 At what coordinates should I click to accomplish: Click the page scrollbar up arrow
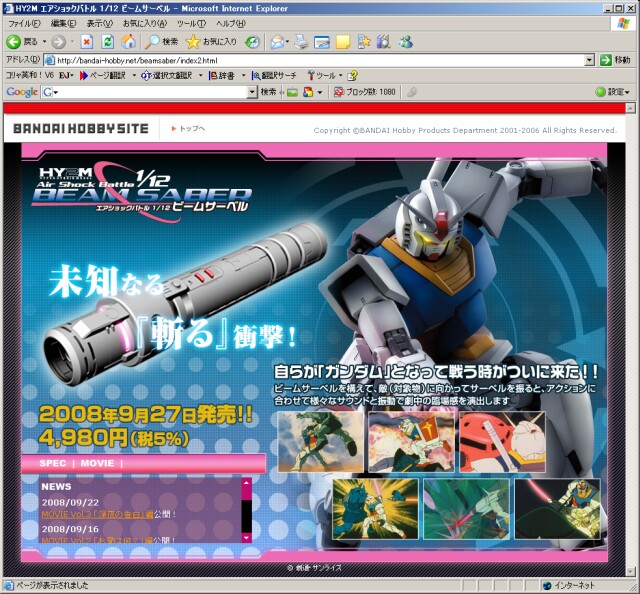point(630,108)
